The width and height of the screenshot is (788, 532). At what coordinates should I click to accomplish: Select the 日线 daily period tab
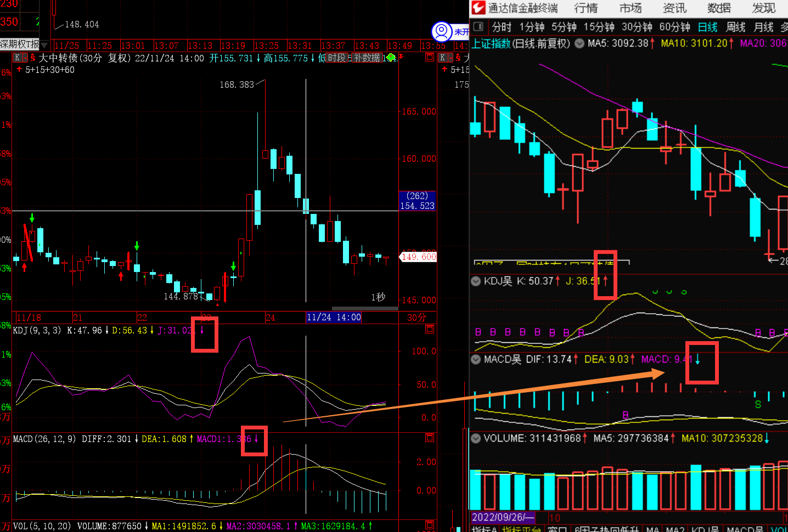click(x=707, y=27)
